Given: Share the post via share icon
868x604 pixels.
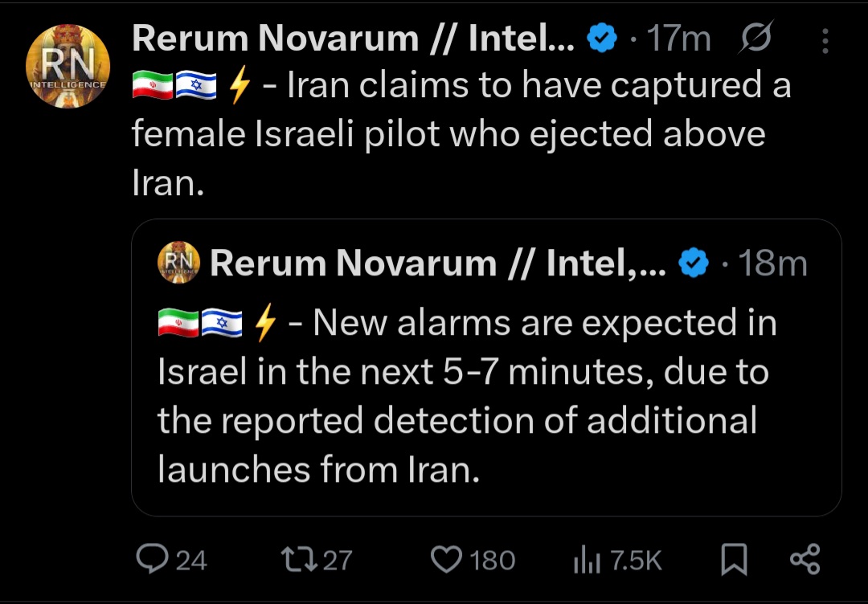Looking at the screenshot, I should (x=805, y=559).
